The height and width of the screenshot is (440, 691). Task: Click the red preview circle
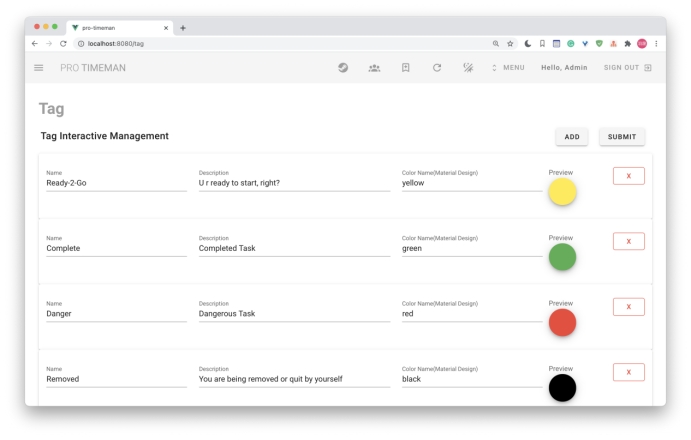coord(562,322)
